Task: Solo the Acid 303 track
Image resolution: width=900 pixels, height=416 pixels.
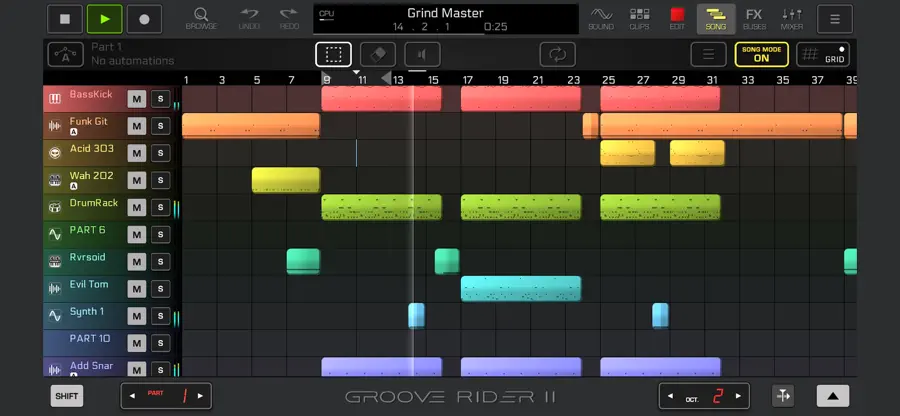Action: [x=160, y=153]
